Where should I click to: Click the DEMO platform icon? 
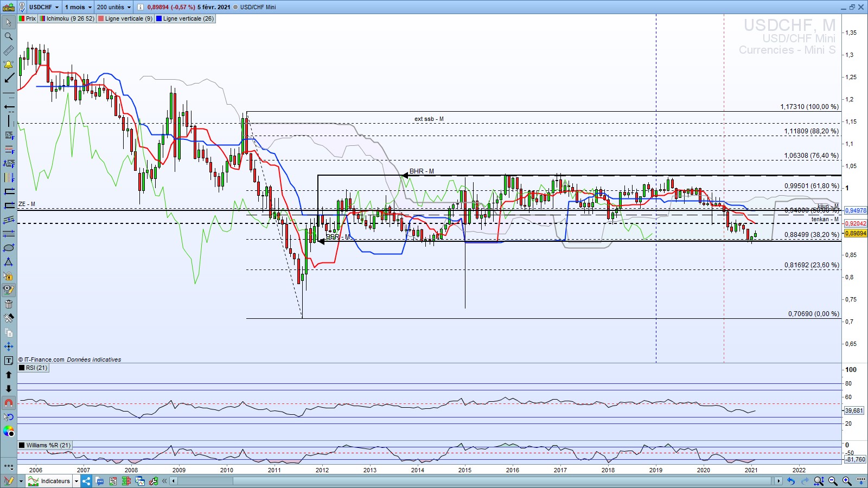(x=9, y=7)
